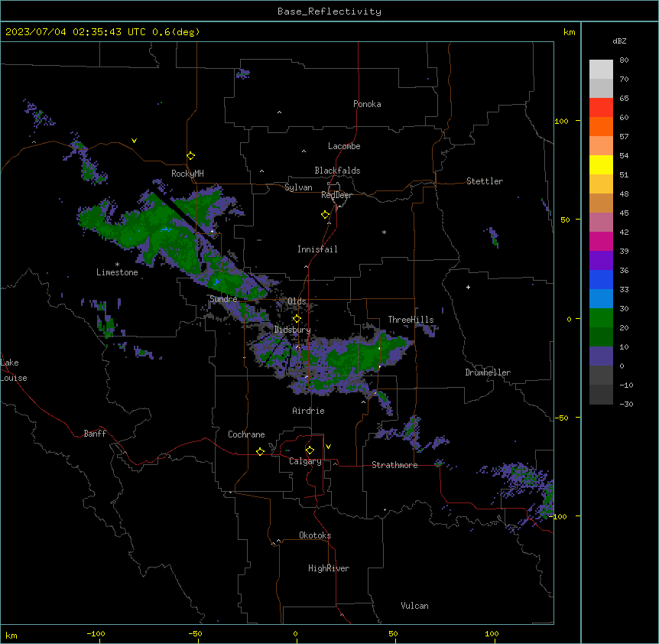
Task: Select the Lacombe city label
Action: pyautogui.click(x=344, y=146)
